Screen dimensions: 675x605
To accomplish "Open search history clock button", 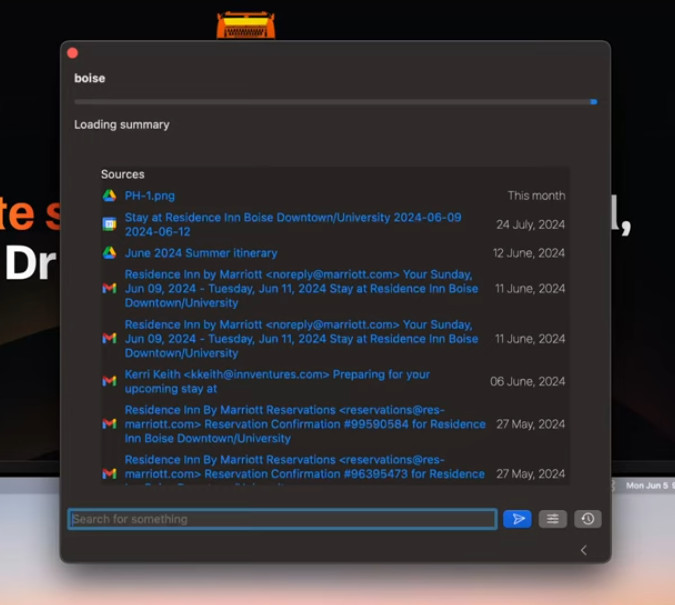I will pyautogui.click(x=588, y=519).
